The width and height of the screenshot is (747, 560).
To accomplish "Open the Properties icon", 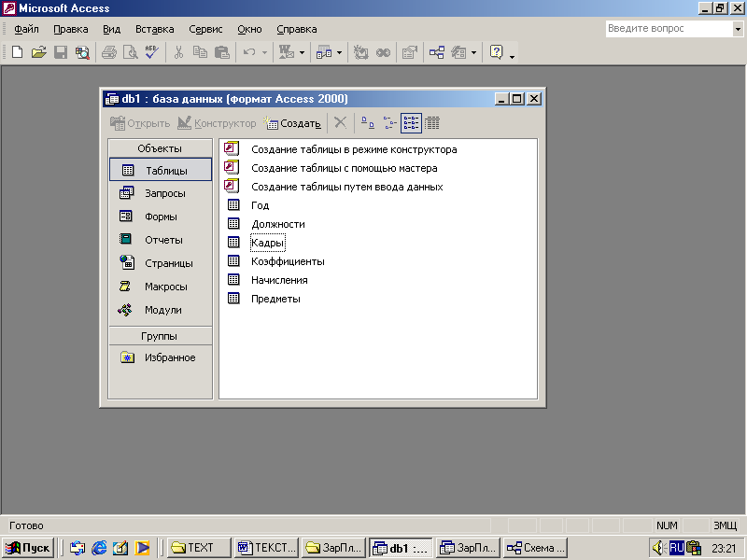I will [x=410, y=52].
